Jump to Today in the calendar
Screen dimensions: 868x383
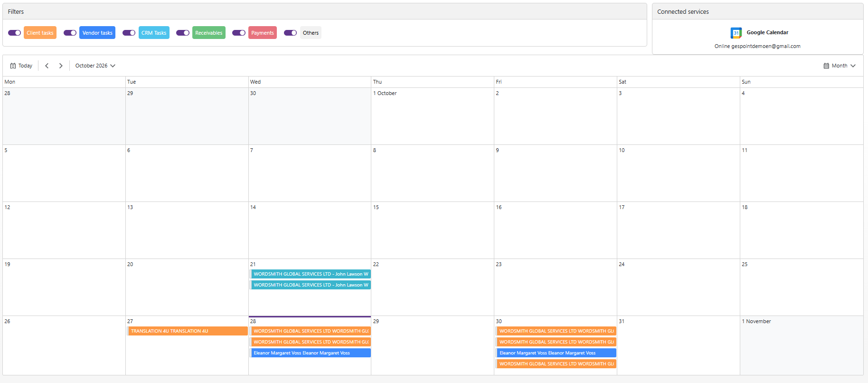click(21, 66)
